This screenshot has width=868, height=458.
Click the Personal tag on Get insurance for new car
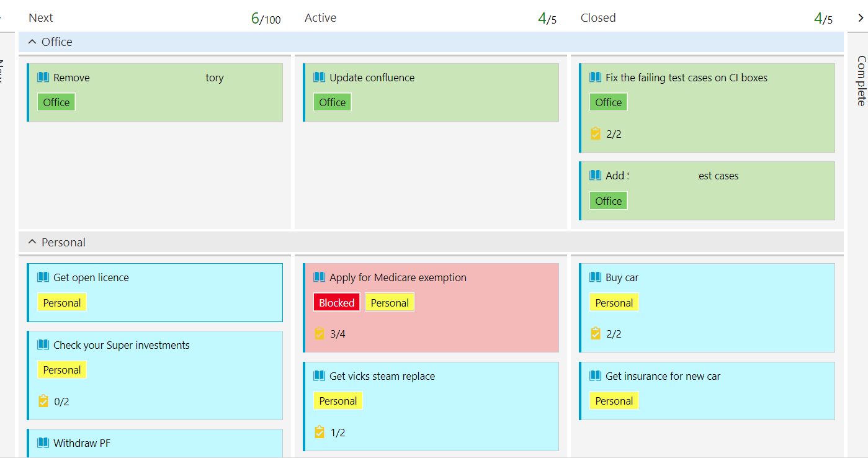click(x=614, y=401)
